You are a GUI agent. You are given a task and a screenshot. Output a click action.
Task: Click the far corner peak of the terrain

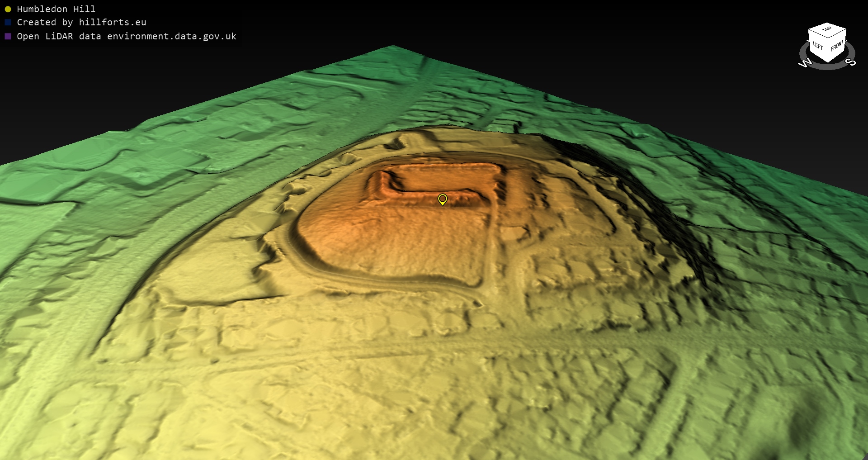point(392,47)
